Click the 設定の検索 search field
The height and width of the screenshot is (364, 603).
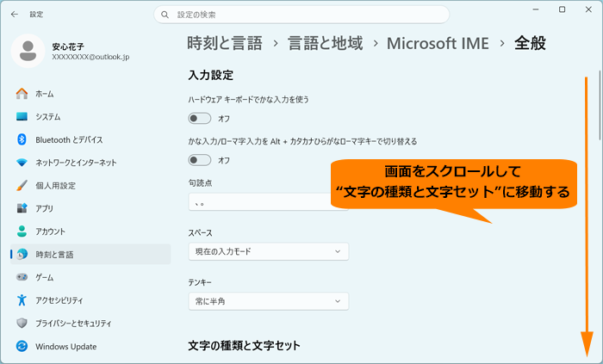(x=301, y=15)
